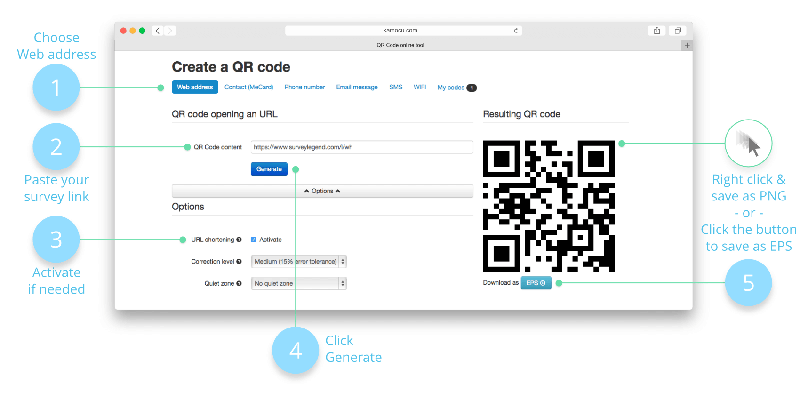This screenshot has width=800, height=400.
Task: Click the EPS download button
Action: [535, 283]
